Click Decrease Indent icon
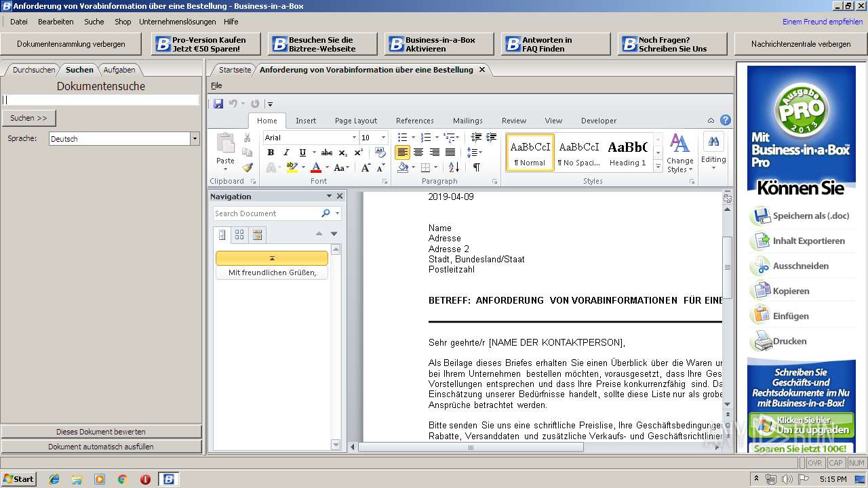Screen dimensions: 868x488 pyautogui.click(x=476, y=138)
